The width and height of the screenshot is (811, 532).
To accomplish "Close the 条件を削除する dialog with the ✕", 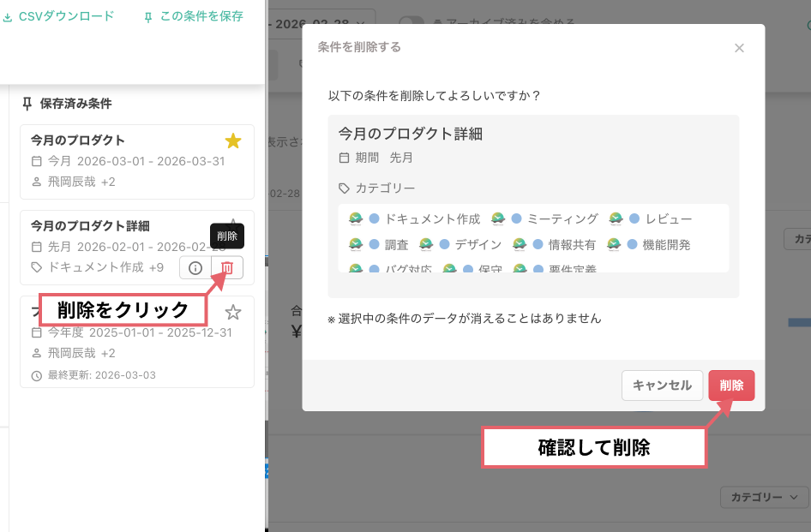I will [739, 48].
